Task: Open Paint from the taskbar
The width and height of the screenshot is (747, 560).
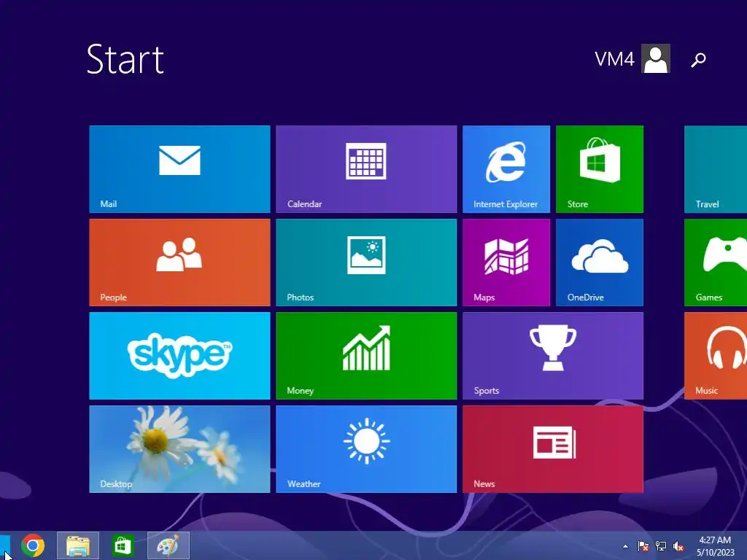Action: pos(169,545)
